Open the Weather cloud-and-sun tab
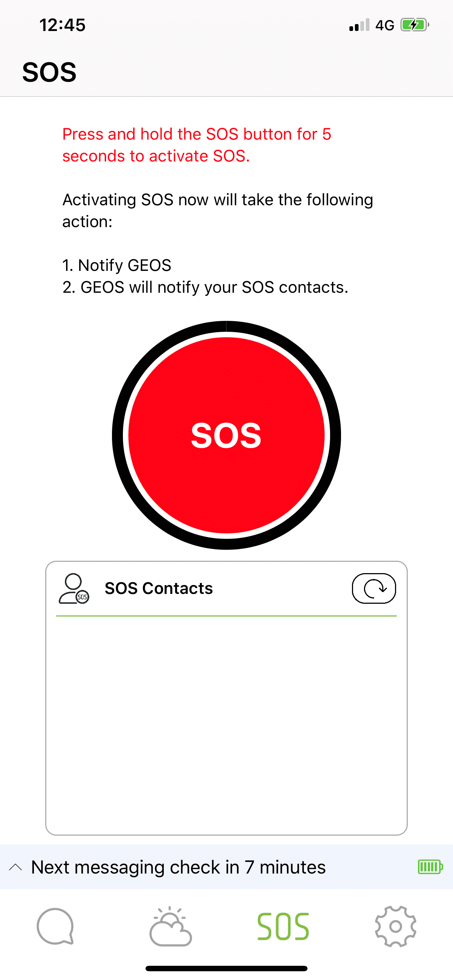Screen dimensions: 453x980 tap(171, 926)
